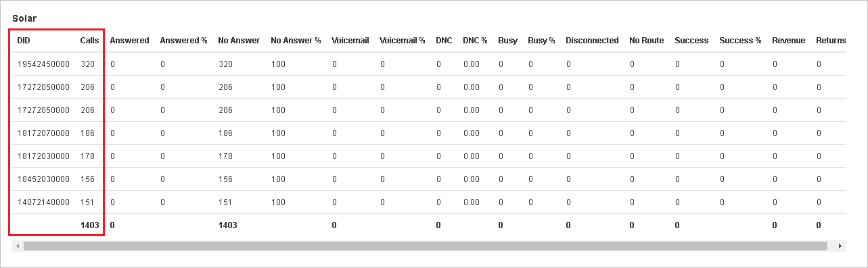Click the horizontal scrollbar left arrow
The image size is (868, 268).
point(18,246)
